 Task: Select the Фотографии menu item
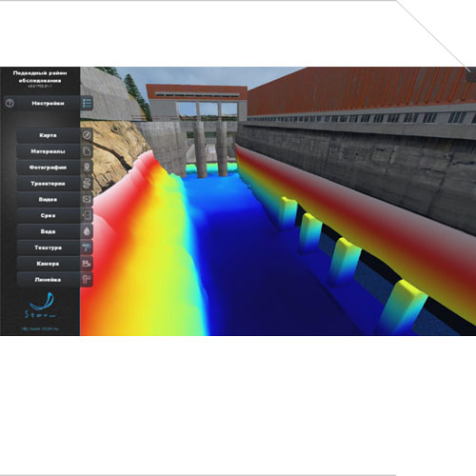[48, 168]
